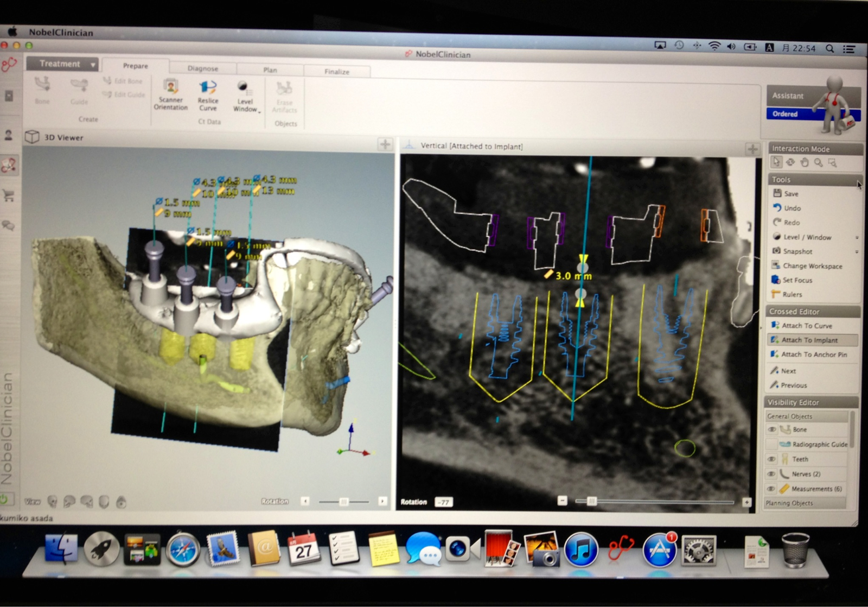This screenshot has height=607, width=868.
Task: Expand Snapshot options arrow in Tools
Action: pos(857,251)
